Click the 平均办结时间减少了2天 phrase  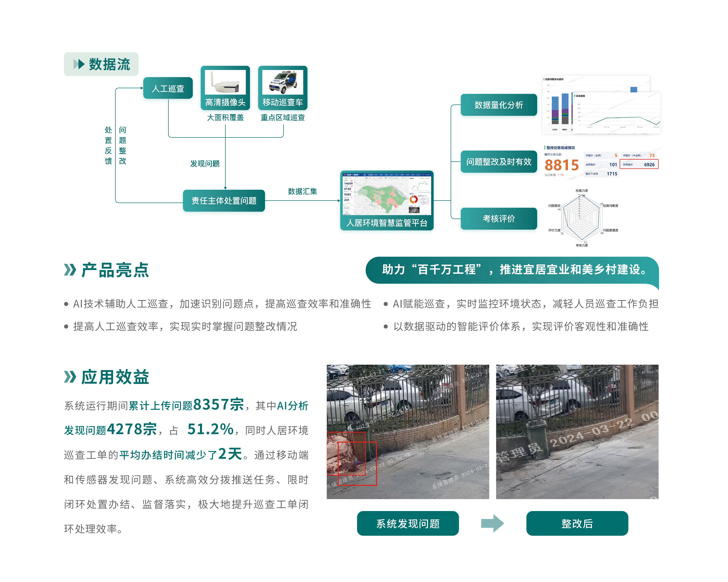click(x=181, y=454)
